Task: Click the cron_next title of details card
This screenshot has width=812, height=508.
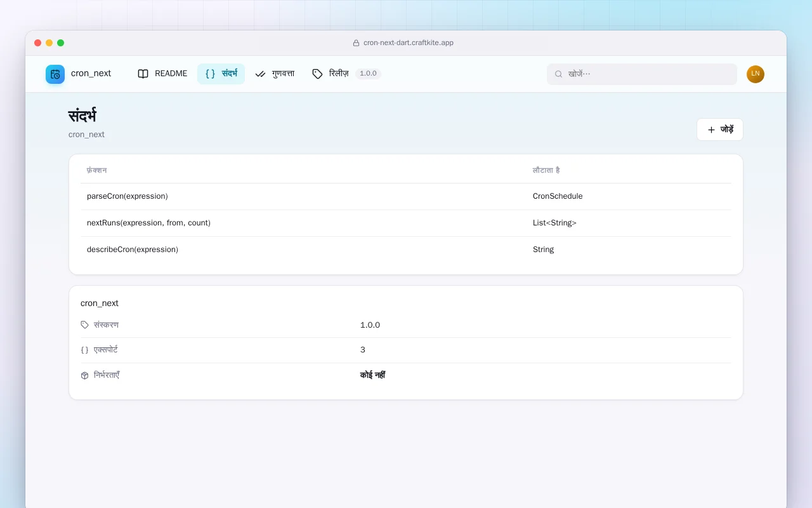Action: click(x=100, y=304)
